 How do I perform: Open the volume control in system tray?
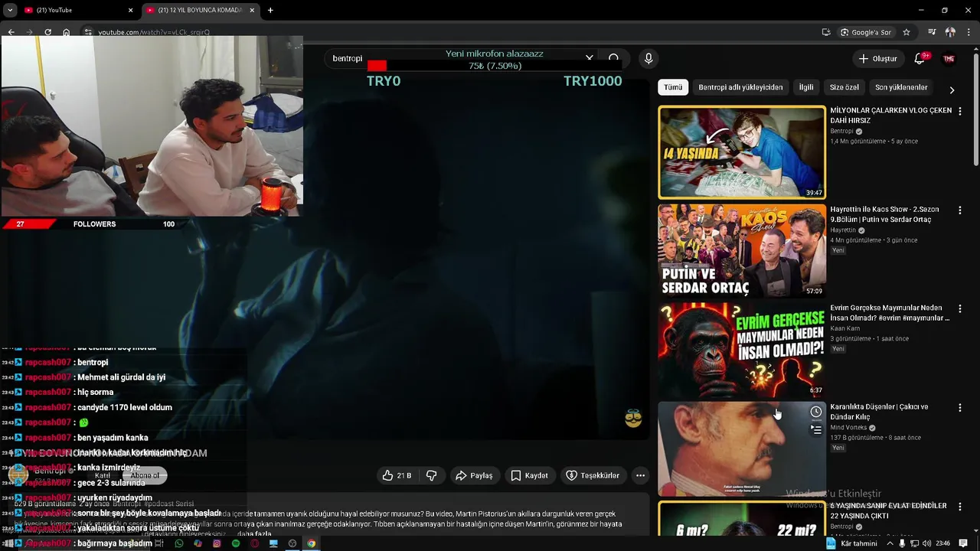click(927, 543)
